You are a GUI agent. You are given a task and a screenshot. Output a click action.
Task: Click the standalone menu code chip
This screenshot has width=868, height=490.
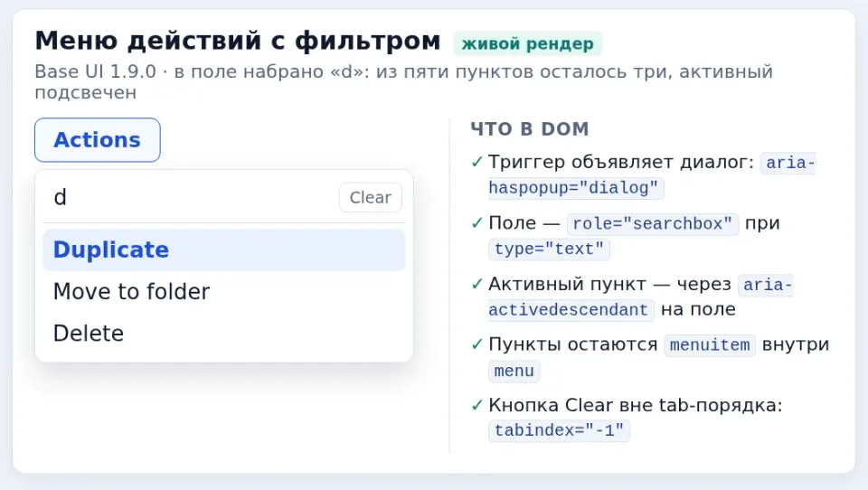(x=514, y=371)
